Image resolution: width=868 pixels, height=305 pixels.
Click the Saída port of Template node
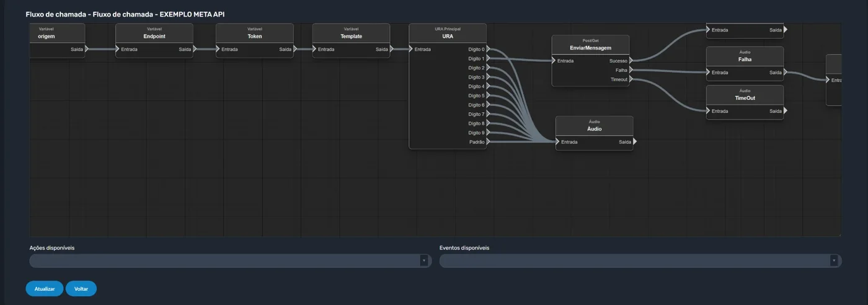click(392, 49)
